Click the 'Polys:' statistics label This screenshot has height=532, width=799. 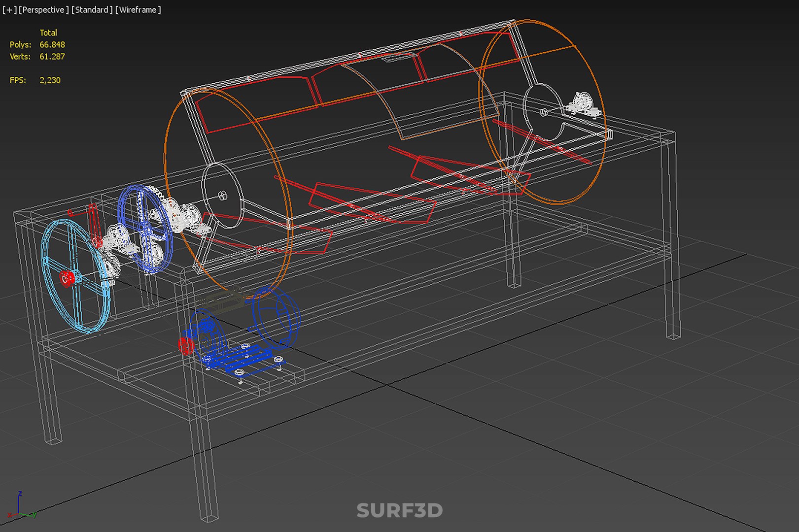pyautogui.click(x=20, y=45)
